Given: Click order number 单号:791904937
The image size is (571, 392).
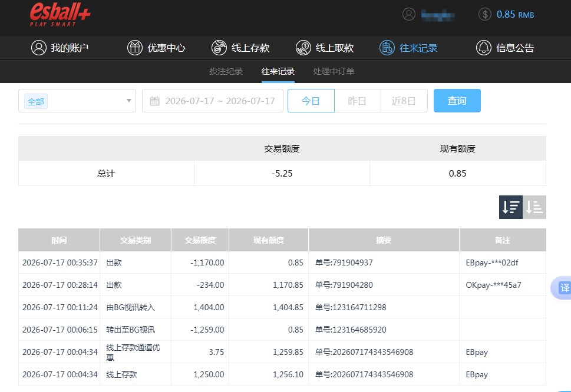Looking at the screenshot, I should [x=344, y=263].
